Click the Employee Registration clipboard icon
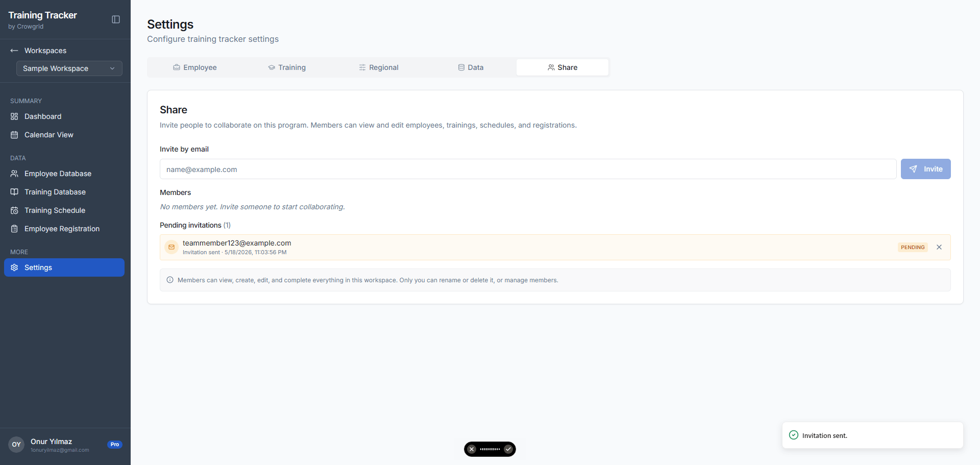Viewport: 980px width, 465px height. pyautogui.click(x=14, y=229)
